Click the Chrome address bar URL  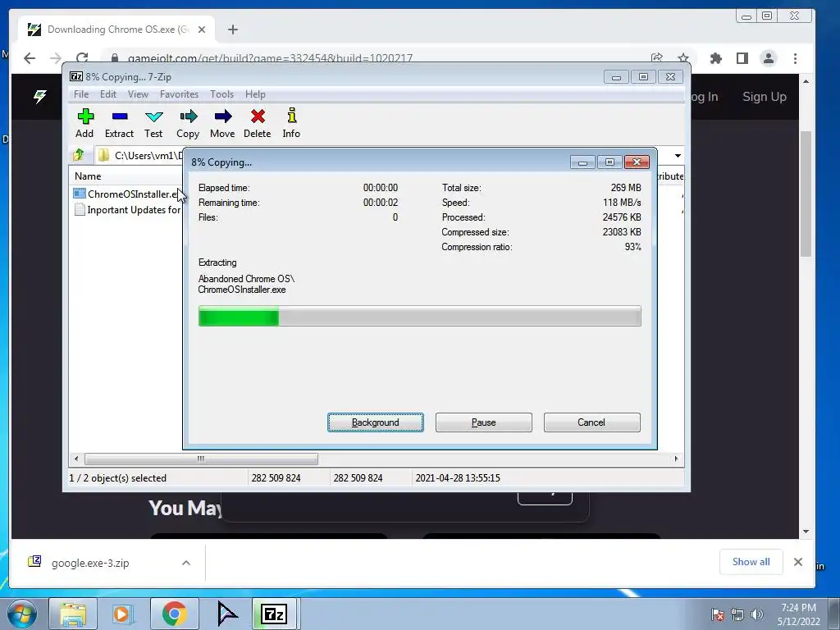tap(270, 58)
